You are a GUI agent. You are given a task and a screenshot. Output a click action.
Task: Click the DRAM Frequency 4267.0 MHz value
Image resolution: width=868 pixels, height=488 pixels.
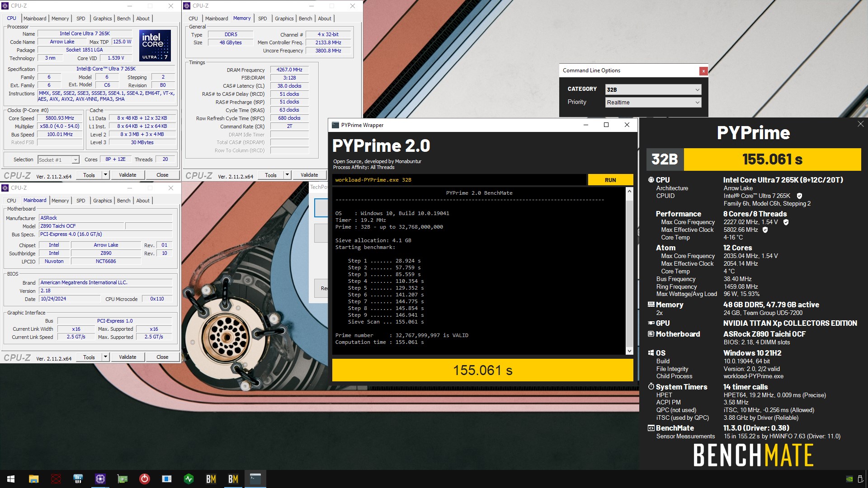coord(289,70)
